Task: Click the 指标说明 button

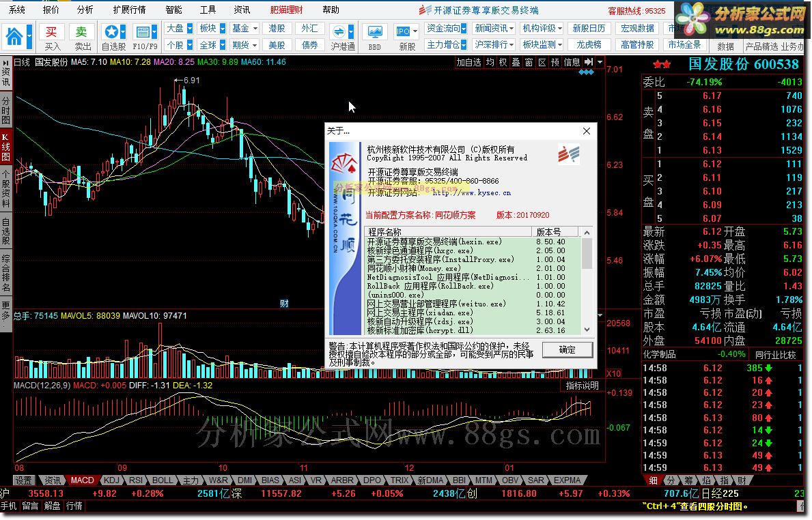Action: pyautogui.click(x=582, y=386)
